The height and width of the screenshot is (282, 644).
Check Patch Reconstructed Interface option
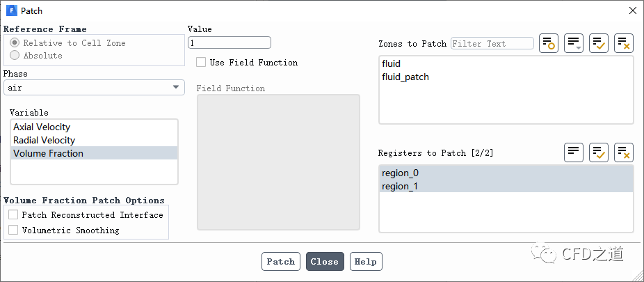[x=13, y=215]
